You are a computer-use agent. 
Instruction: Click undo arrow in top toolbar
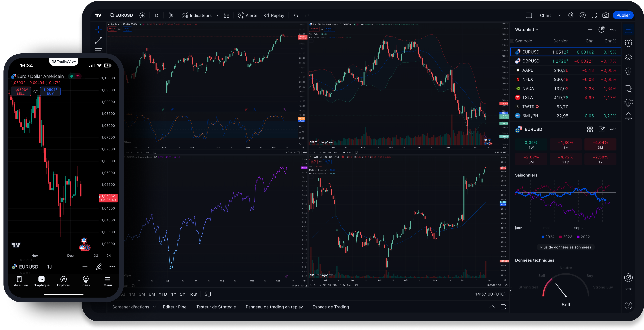296,15
